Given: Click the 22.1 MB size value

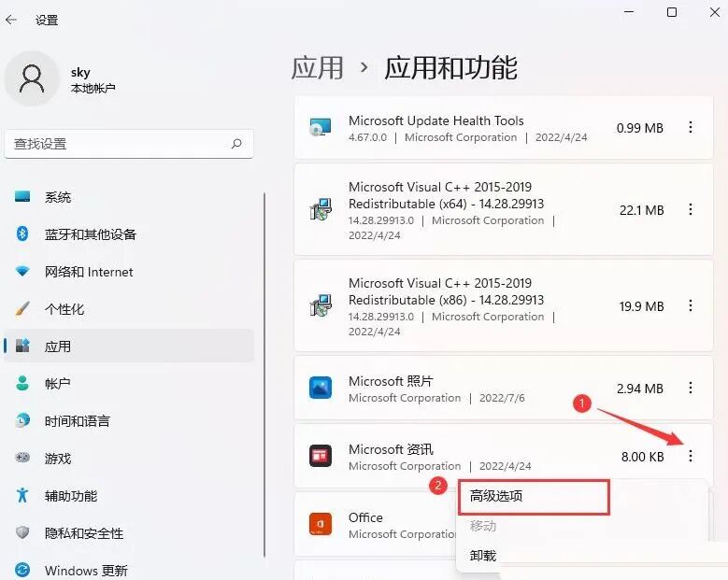Looking at the screenshot, I should coord(642,210).
